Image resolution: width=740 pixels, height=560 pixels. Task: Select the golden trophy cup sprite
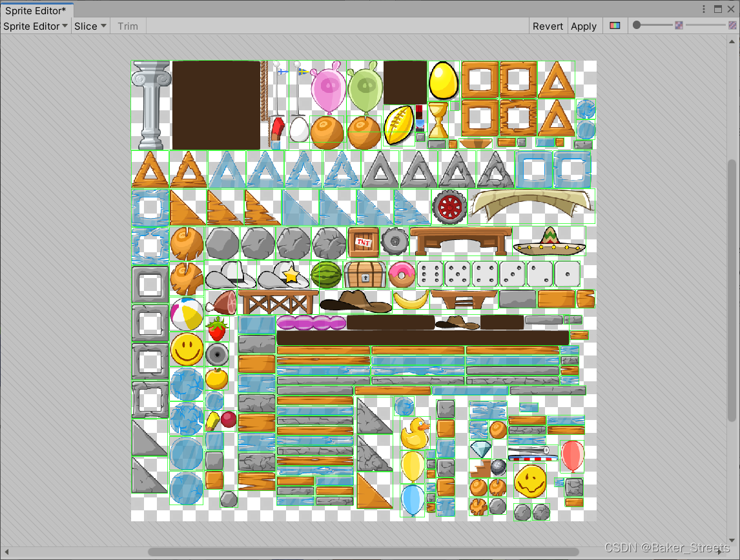pyautogui.click(x=438, y=120)
